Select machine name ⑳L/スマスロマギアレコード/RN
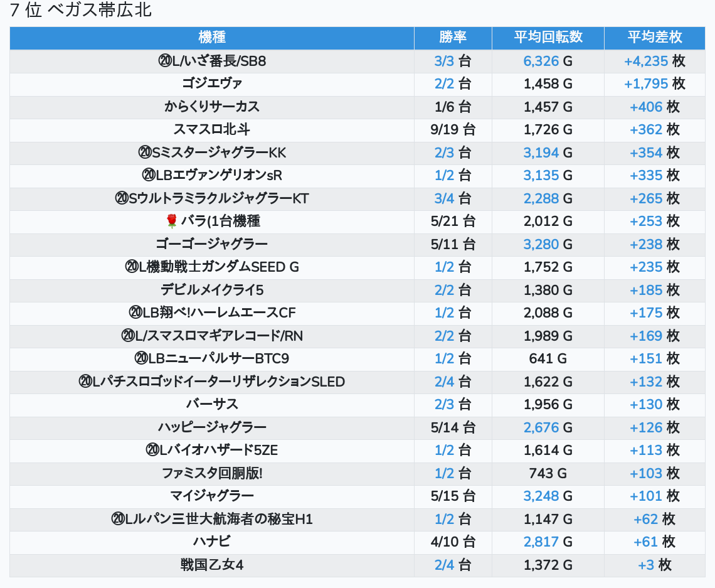 (212, 336)
